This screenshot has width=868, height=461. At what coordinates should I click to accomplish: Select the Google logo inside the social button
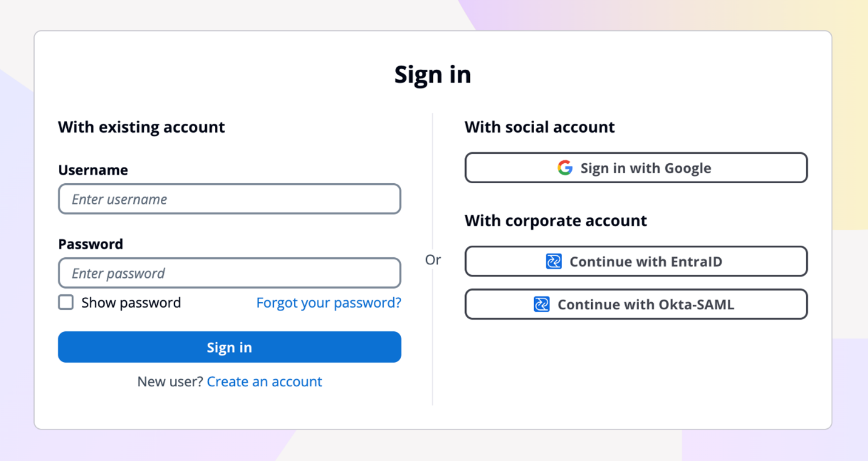click(565, 167)
